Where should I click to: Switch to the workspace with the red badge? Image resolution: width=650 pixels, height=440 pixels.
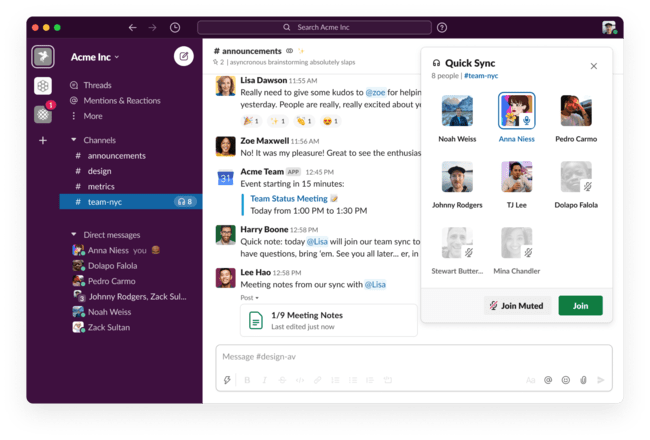pos(43,113)
